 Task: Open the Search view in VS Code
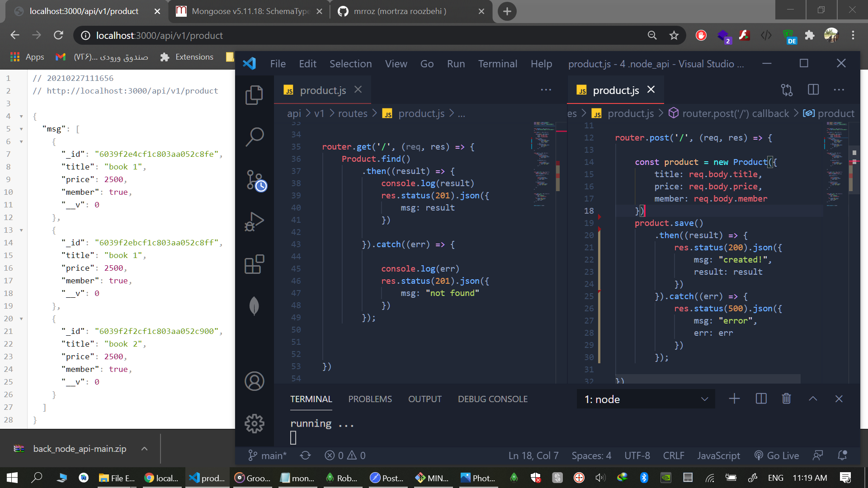[254, 136]
